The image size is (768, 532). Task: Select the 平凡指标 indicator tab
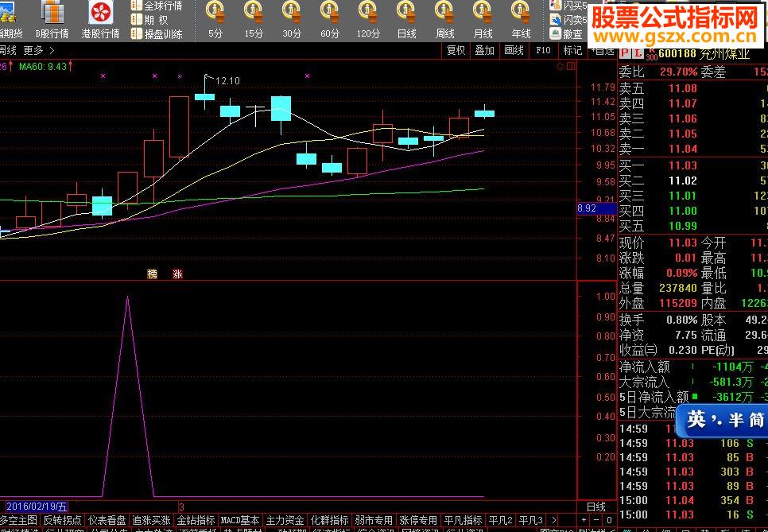point(463,520)
